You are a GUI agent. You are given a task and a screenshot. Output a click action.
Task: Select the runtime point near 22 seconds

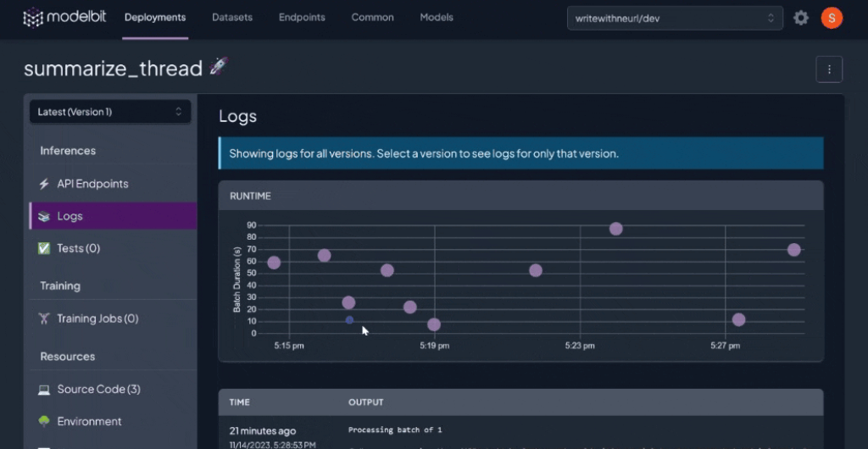coord(409,308)
